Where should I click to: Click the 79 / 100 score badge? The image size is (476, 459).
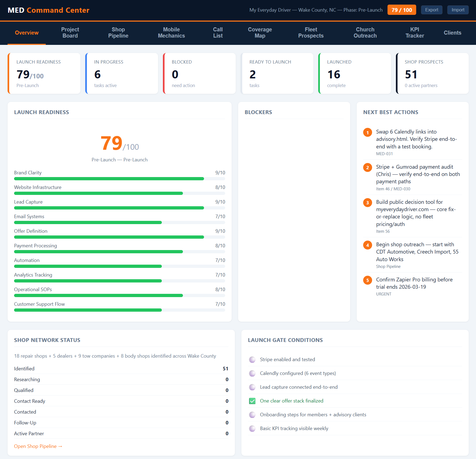[x=402, y=10]
